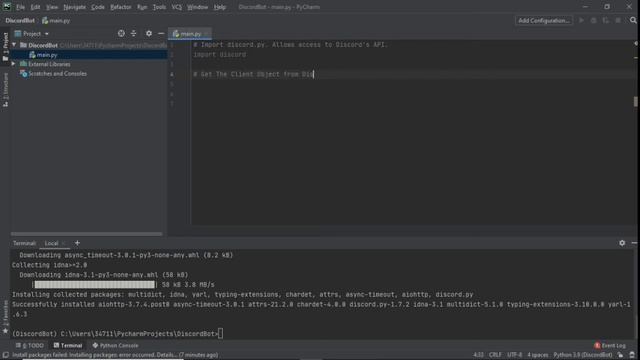The image size is (640, 360).
Task: Change CRLF line separator in status bar
Action: point(495,355)
